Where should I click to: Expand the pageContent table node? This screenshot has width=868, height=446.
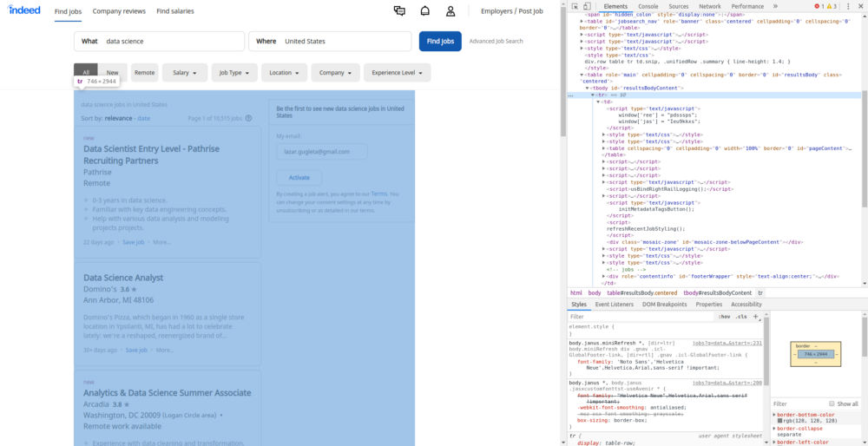(604, 148)
